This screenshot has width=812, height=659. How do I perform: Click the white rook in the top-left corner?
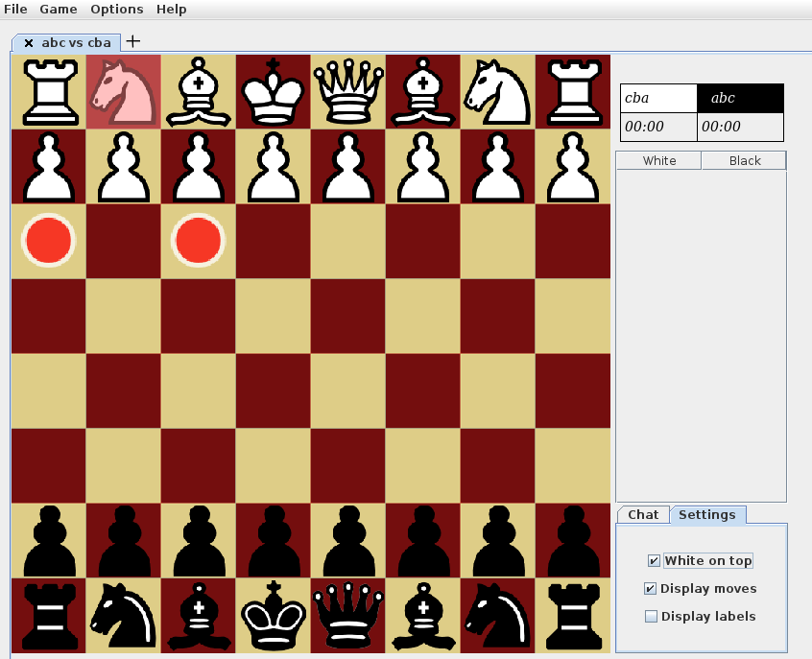click(48, 91)
